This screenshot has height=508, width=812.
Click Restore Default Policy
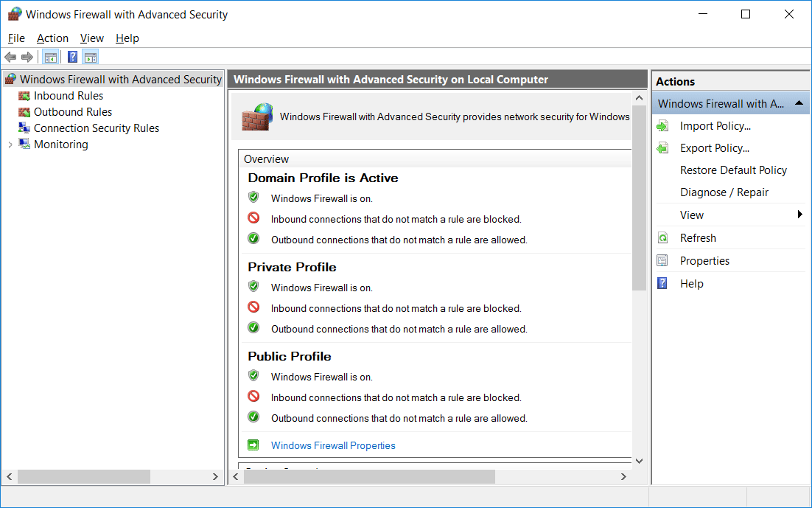[x=732, y=170]
